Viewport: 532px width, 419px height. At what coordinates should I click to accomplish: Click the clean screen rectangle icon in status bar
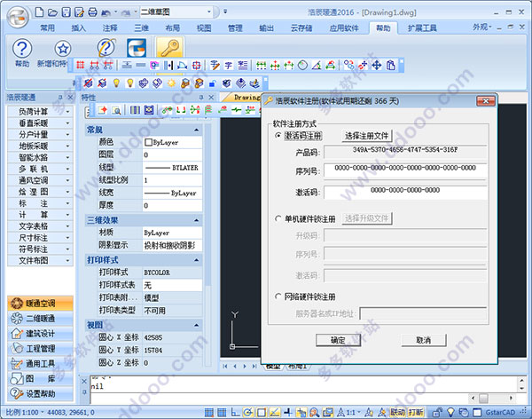point(477,412)
